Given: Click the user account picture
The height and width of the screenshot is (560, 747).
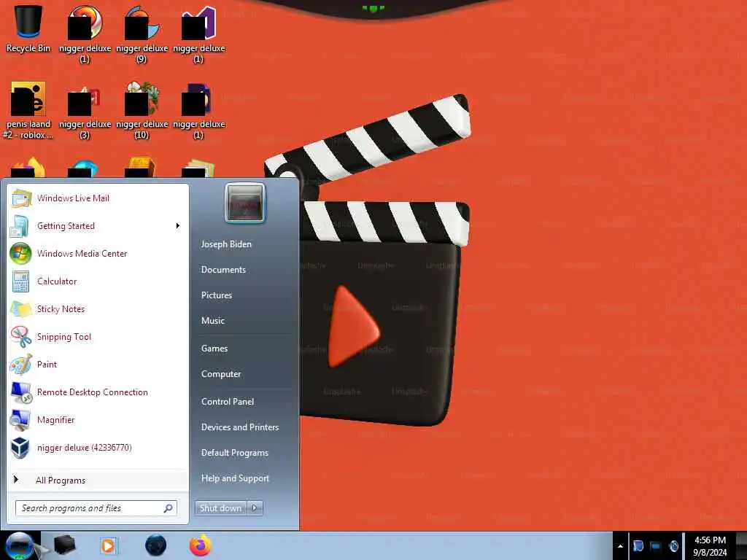Looking at the screenshot, I should 245,203.
